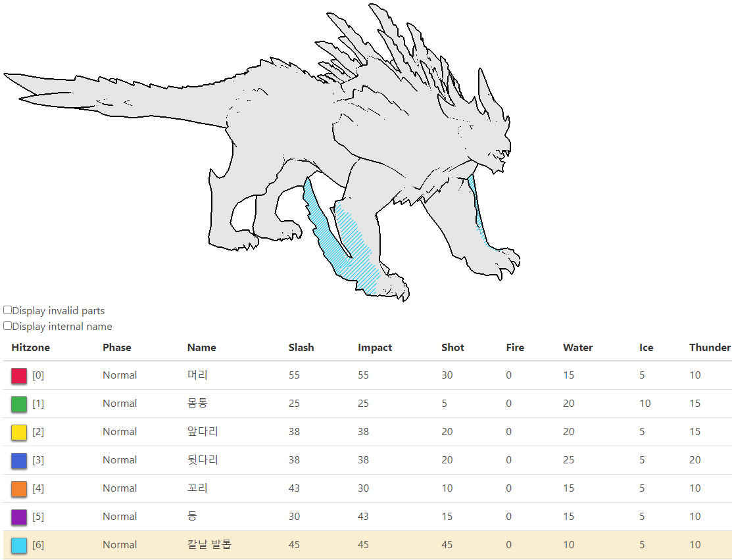
Task: Click the [6] hitzone index label
Action: [x=38, y=545]
